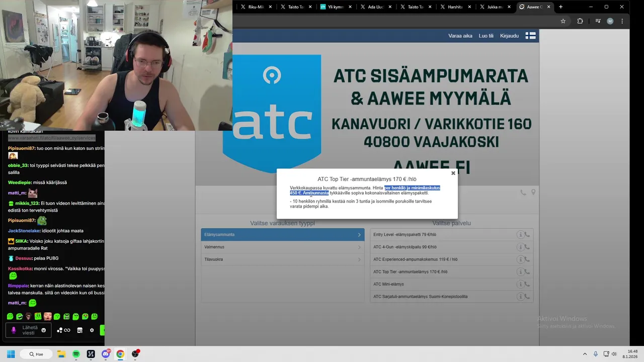
Task: Open the Windows Start menu
Action: (11, 354)
